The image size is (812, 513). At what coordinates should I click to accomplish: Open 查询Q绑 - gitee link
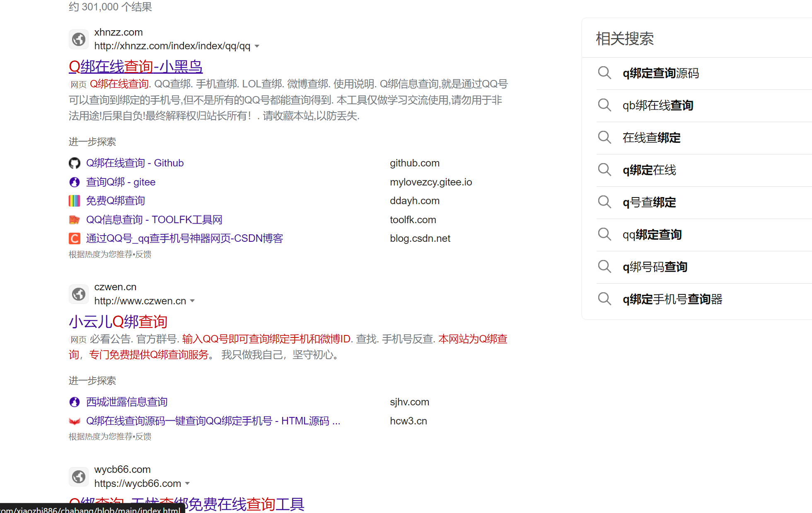pos(121,182)
